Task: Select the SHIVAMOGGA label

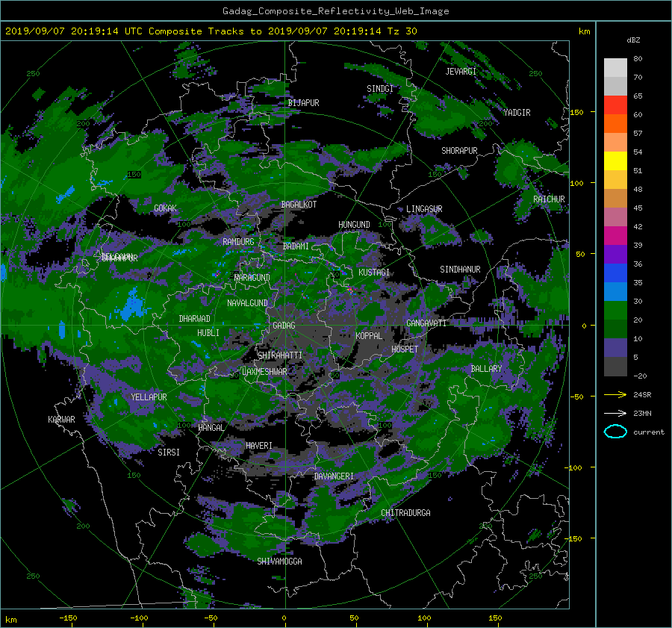Action: [x=279, y=562]
